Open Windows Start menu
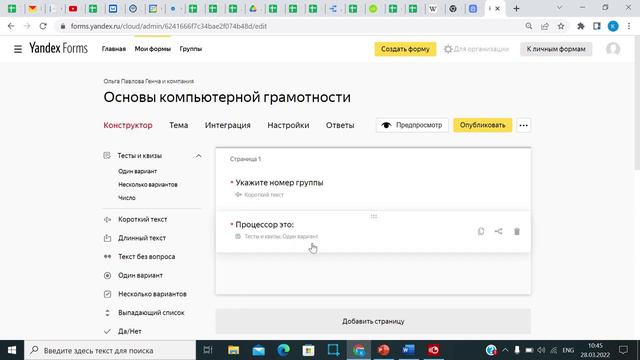The height and width of the screenshot is (360, 640). 12,350
